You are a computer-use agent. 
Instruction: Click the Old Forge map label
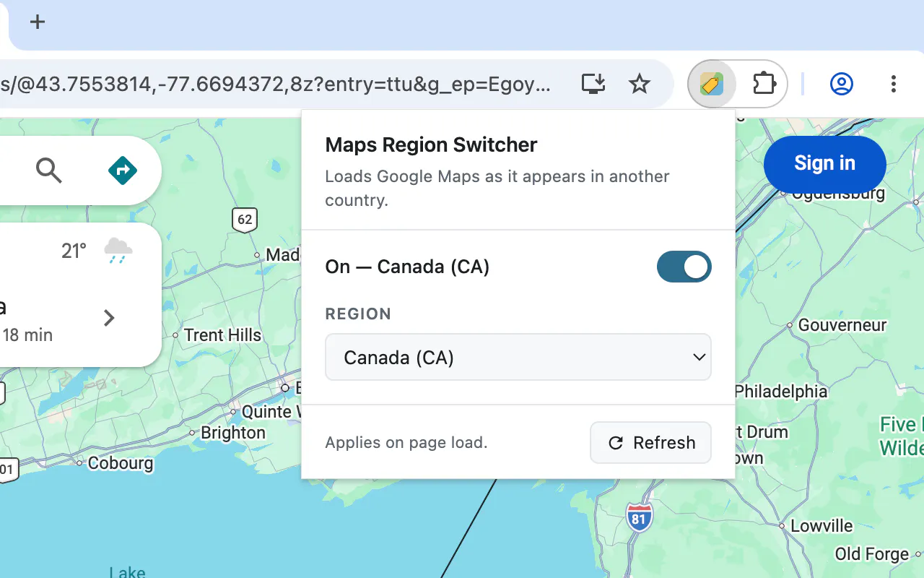[871, 554]
